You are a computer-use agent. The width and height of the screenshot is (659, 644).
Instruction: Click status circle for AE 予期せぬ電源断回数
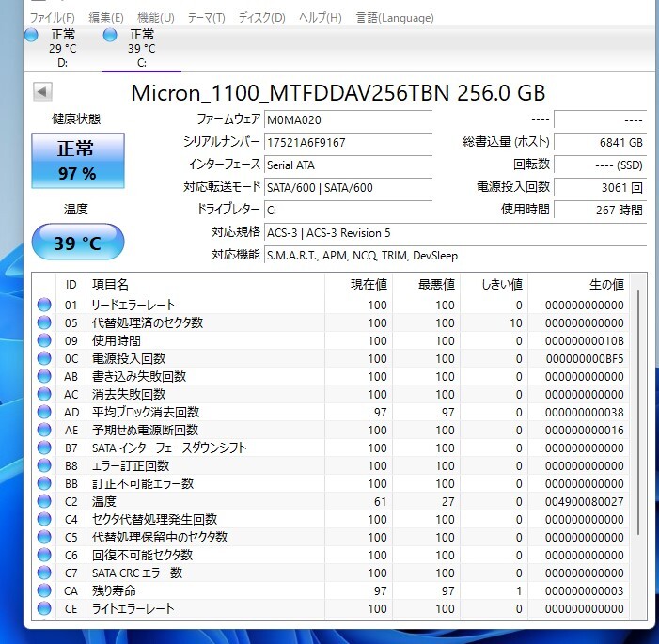click(x=44, y=430)
